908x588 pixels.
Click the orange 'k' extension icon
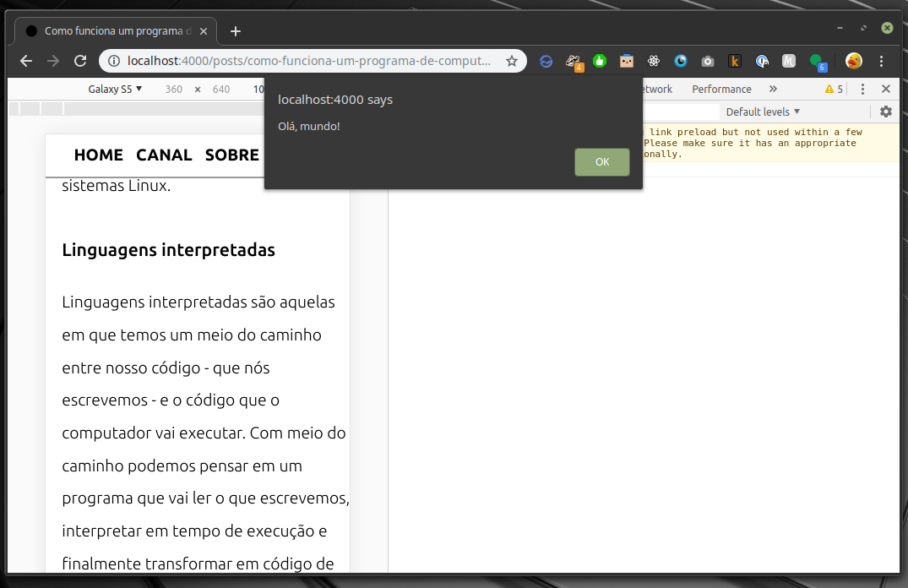(x=735, y=61)
